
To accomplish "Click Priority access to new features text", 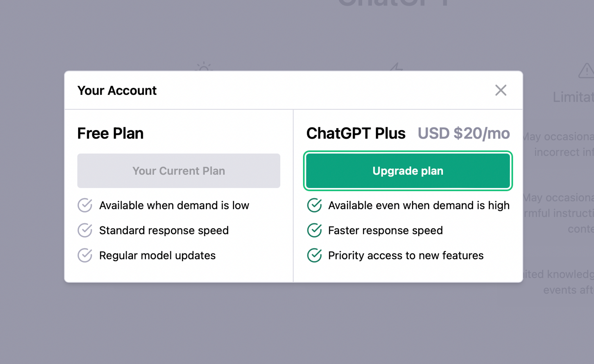I will coord(406,255).
